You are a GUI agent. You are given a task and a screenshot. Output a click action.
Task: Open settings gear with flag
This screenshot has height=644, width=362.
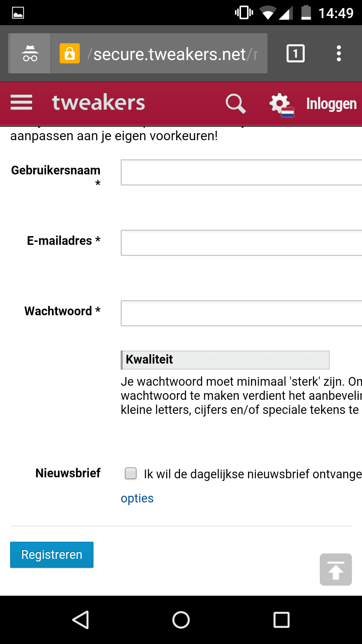[281, 104]
